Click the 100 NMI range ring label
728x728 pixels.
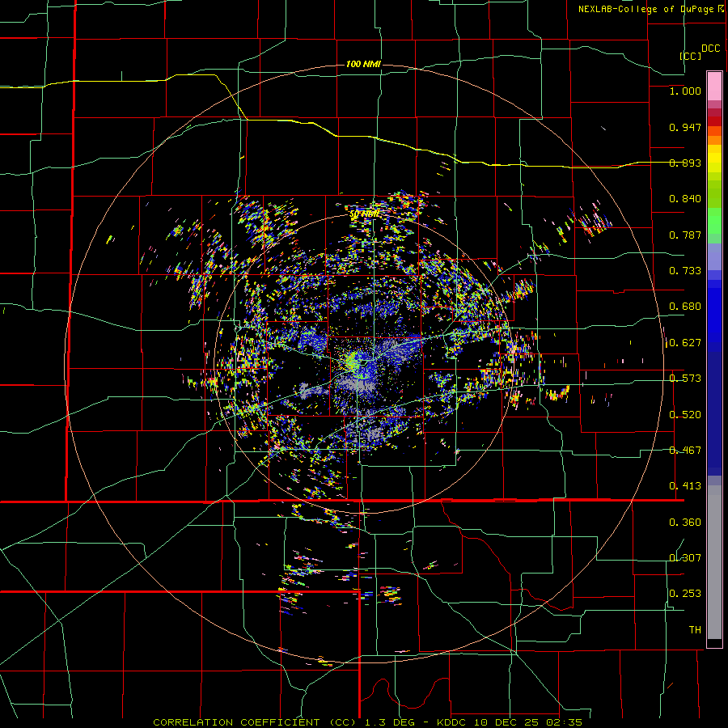[363, 64]
